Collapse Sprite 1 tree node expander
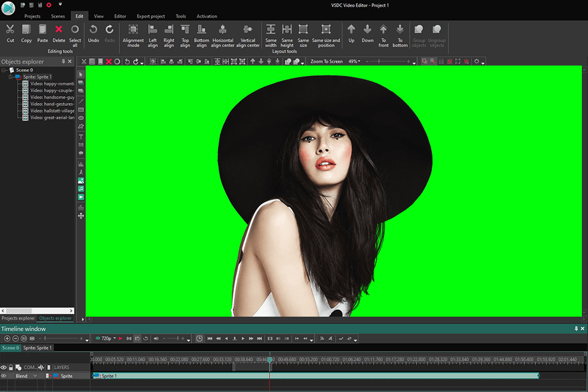588x392 pixels. tap(10, 77)
